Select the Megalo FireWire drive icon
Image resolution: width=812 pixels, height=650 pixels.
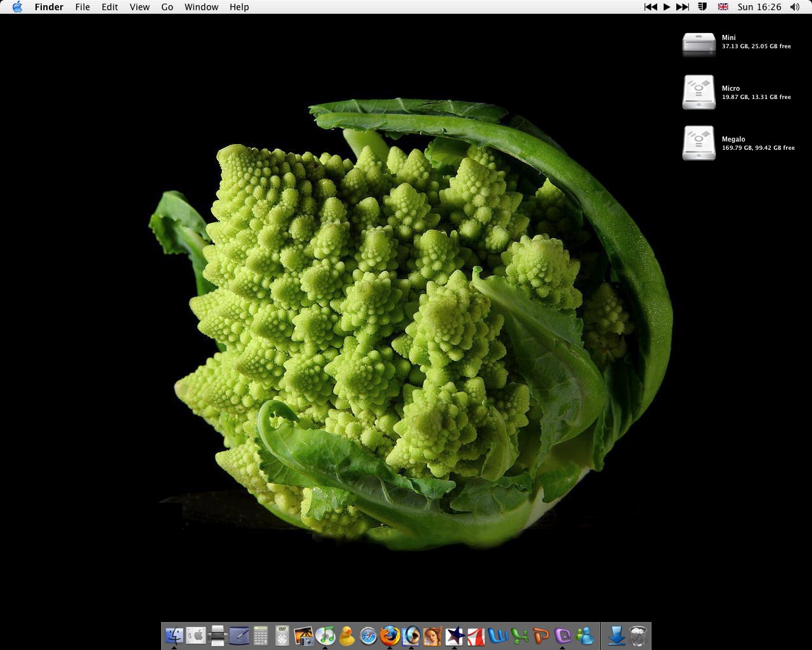coord(699,143)
